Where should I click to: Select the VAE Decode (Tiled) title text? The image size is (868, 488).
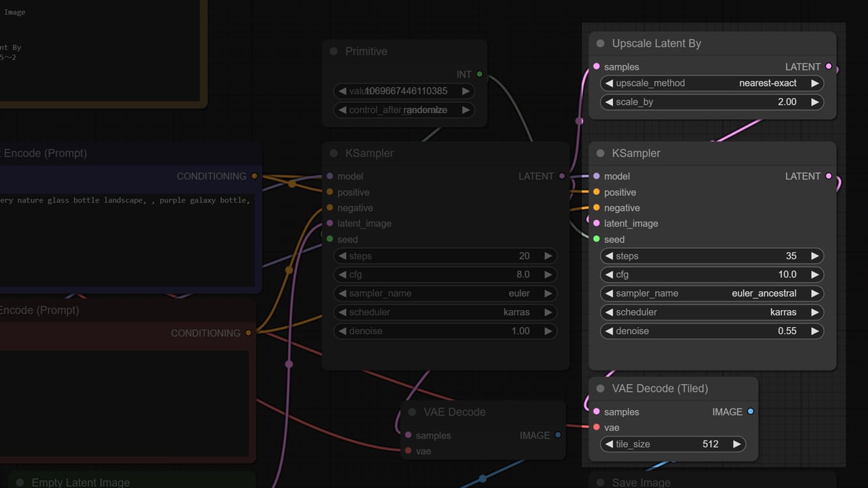tap(659, 388)
